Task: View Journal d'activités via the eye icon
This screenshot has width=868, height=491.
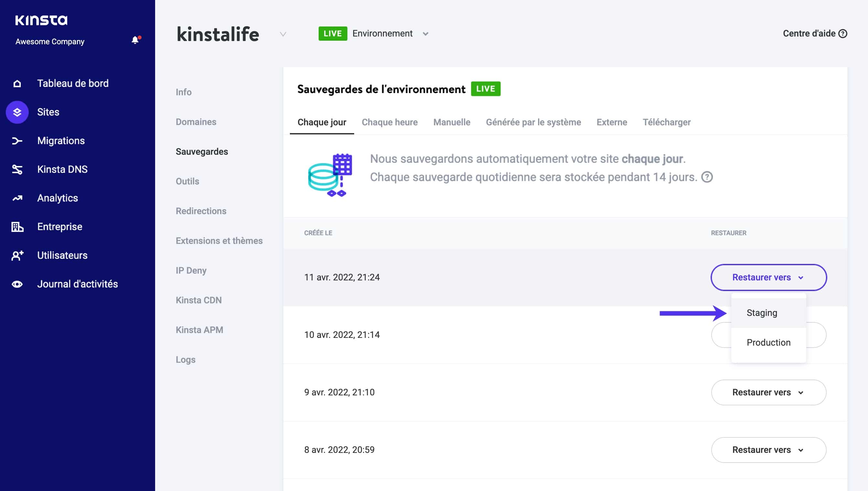Action: tap(17, 284)
